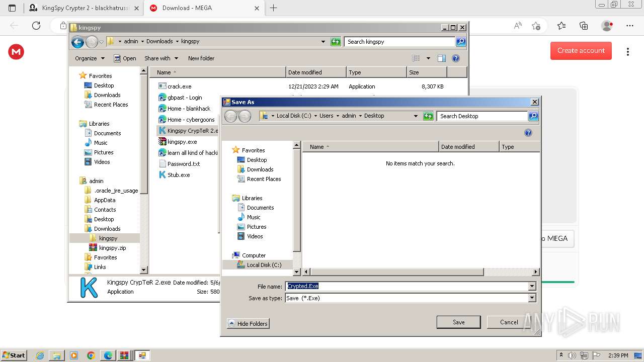644x362 pixels.
Task: Select Music library in Save As dialog
Action: 254,217
